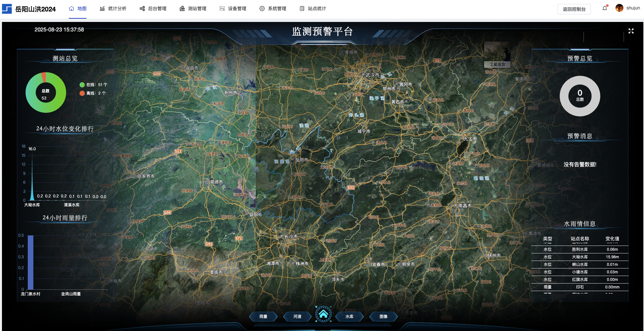Click the fullscreen expand icon

tap(631, 31)
